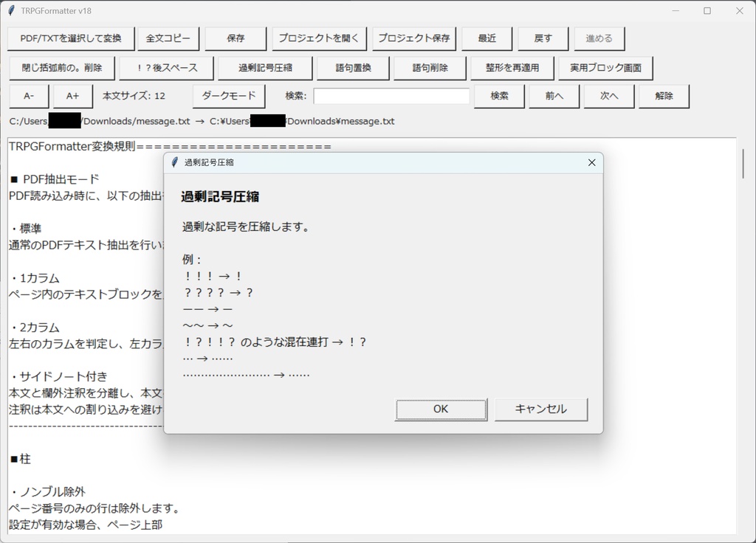Open the 実用ブロック画面 button
This screenshot has height=543, width=756.
tap(605, 68)
